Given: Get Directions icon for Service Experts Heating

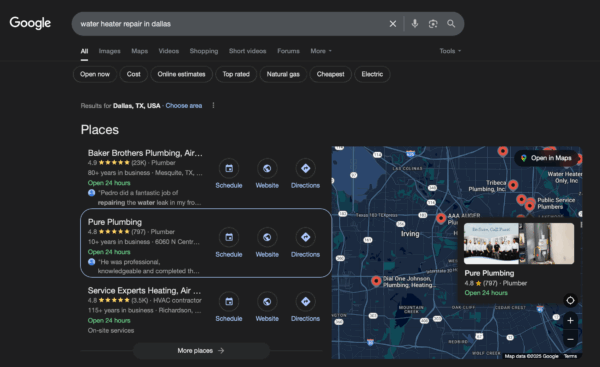Looking at the screenshot, I should 305,302.
